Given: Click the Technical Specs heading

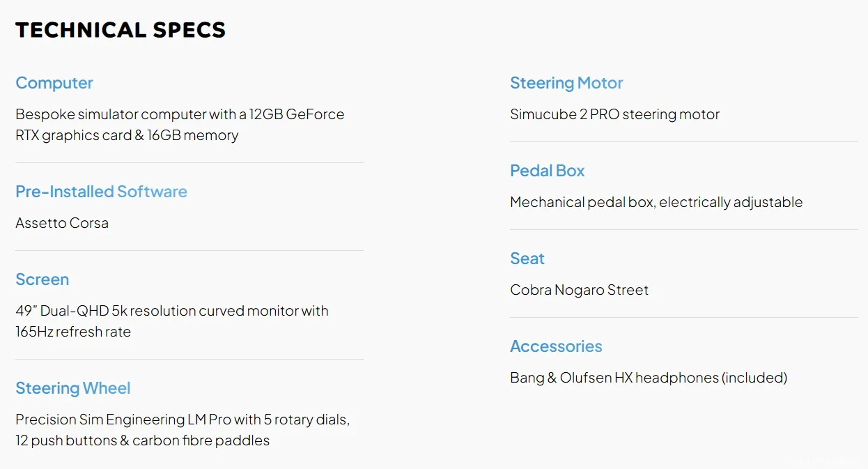Looking at the screenshot, I should click(121, 30).
